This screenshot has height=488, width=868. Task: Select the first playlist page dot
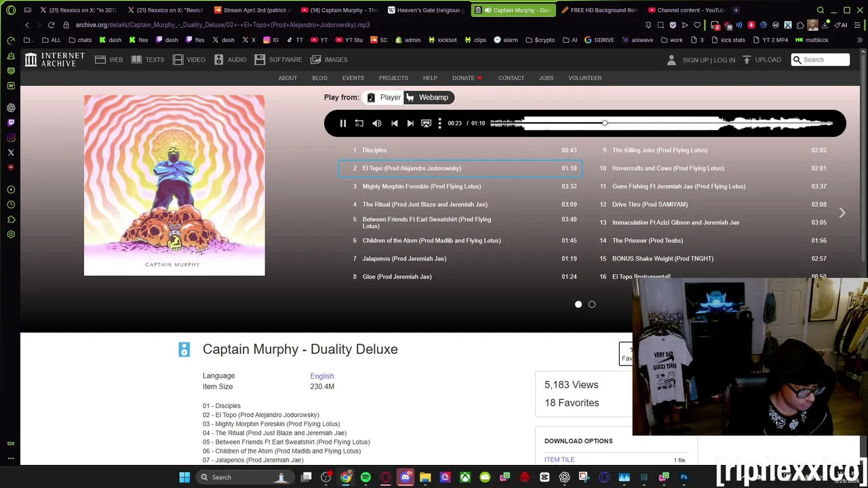(x=578, y=304)
